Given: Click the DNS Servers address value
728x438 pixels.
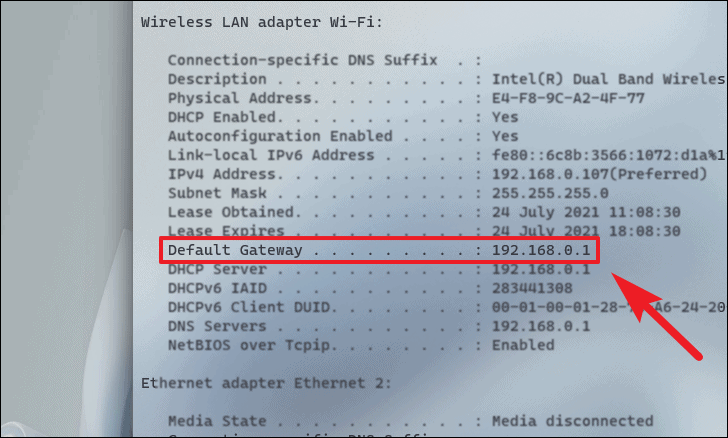Looking at the screenshot, I should click(541, 326).
